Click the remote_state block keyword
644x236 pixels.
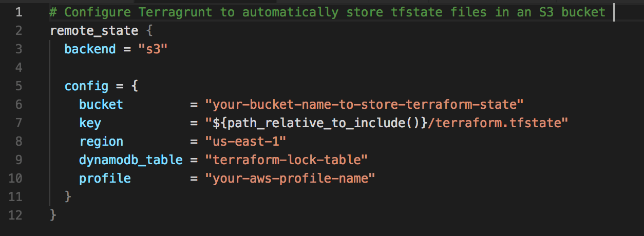94,31
